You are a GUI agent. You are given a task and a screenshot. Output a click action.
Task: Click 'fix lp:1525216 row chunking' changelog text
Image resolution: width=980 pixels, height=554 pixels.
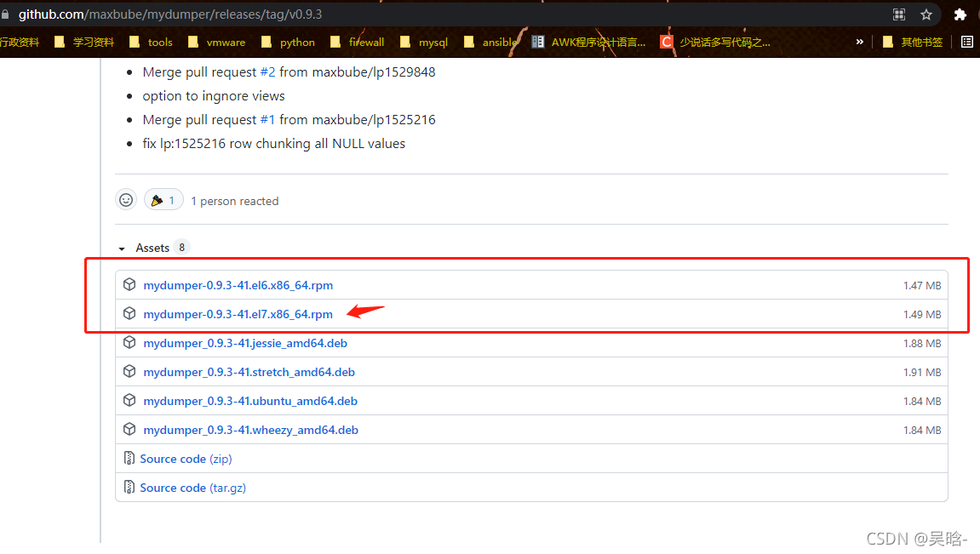[x=274, y=144]
